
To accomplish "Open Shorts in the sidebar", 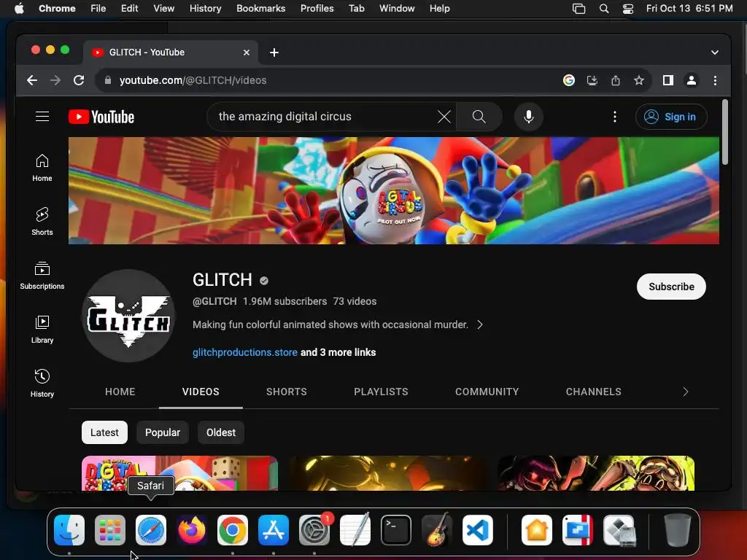I will 42,222.
